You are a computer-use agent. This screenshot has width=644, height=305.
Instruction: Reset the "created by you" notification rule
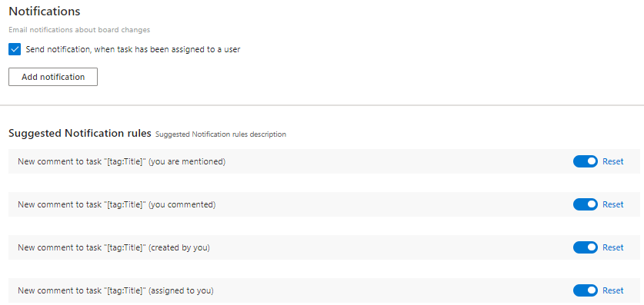612,247
